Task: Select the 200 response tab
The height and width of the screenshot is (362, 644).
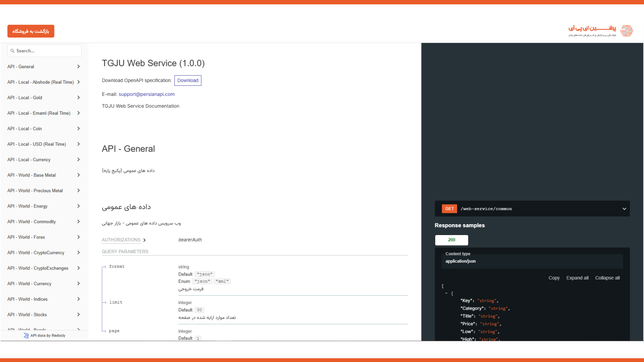Action: tap(451, 240)
